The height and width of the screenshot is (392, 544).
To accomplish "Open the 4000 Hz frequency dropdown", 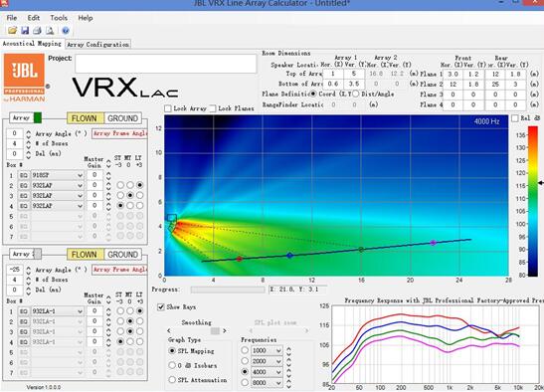I will 267,372.
